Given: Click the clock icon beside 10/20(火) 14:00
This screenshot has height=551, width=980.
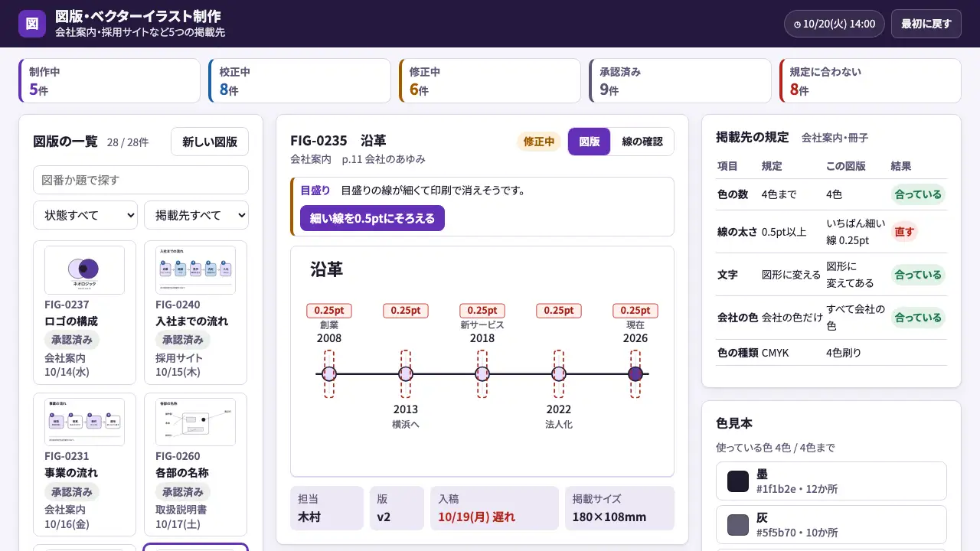Looking at the screenshot, I should point(797,24).
